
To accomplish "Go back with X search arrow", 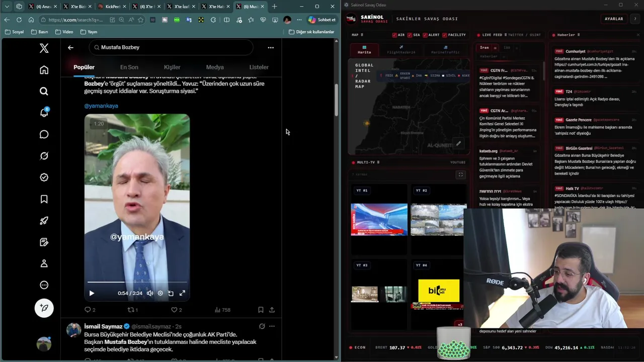I will coord(70,47).
